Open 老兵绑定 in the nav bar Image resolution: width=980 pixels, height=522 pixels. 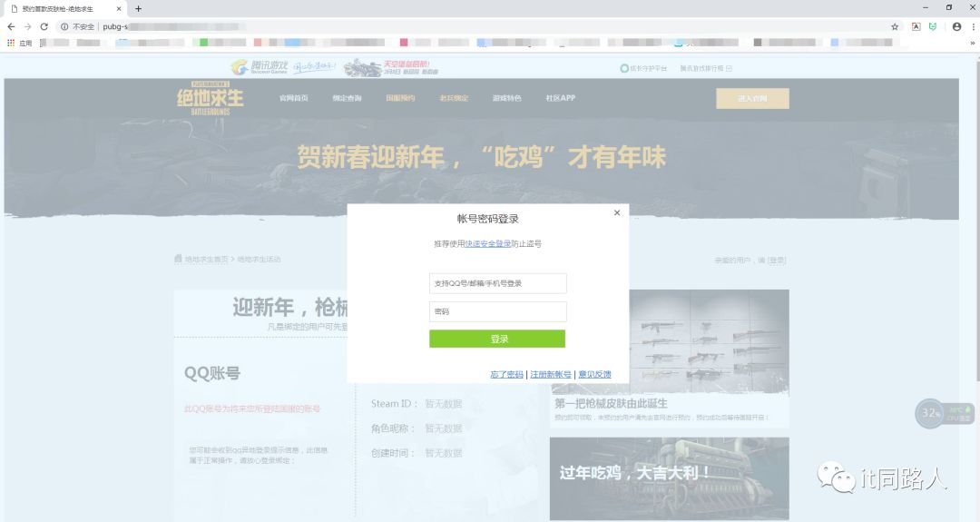click(x=454, y=98)
